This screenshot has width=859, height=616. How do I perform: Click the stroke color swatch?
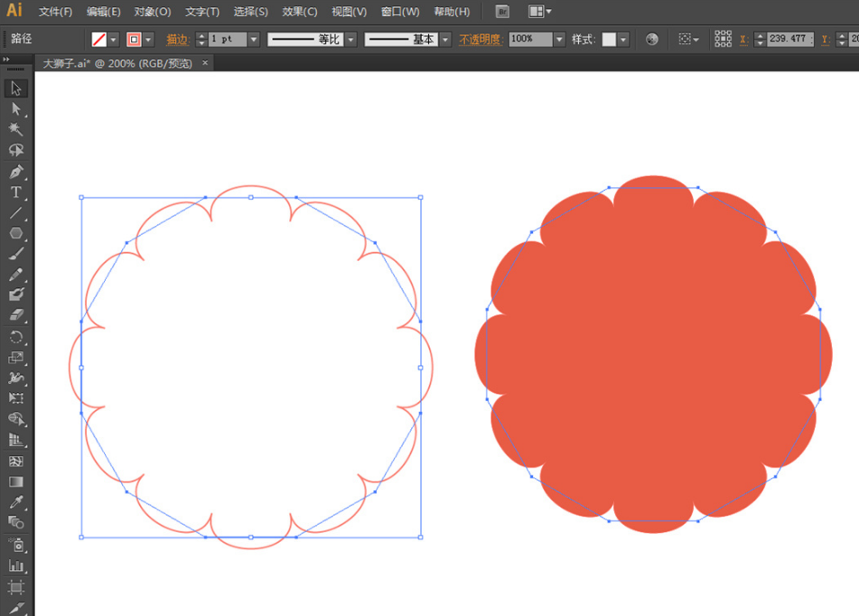[134, 40]
